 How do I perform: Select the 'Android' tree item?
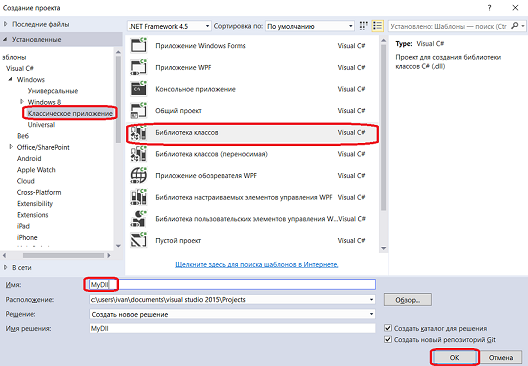(x=29, y=159)
